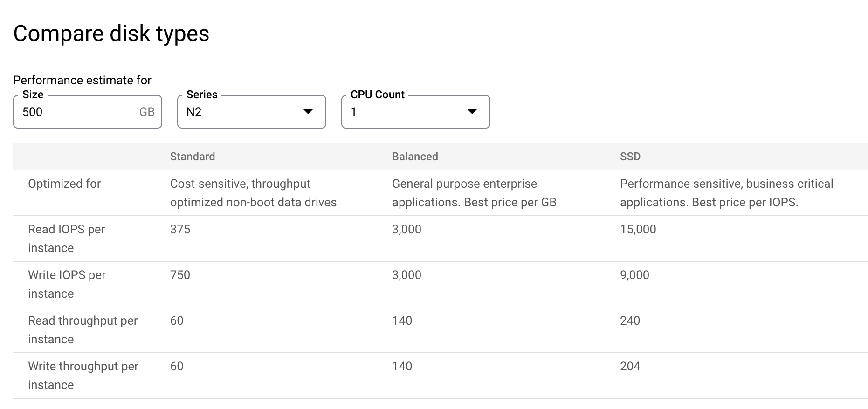Select the Balanced column header
The image size is (868, 409).
(415, 157)
